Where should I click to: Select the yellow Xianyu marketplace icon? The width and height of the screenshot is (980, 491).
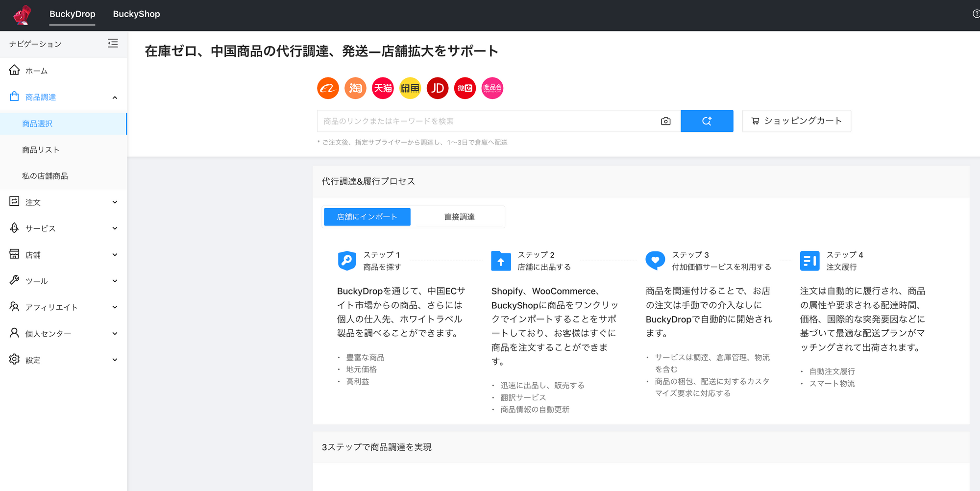(410, 88)
